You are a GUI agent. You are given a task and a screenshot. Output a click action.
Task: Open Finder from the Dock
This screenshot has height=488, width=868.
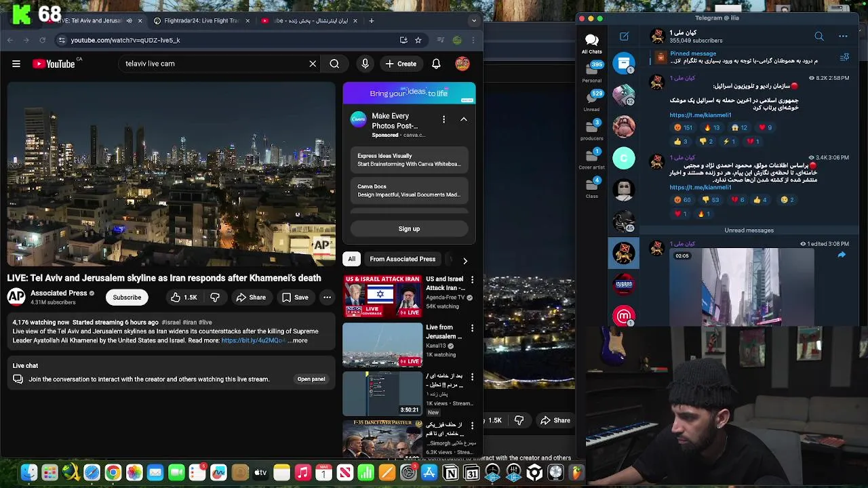[x=28, y=472]
